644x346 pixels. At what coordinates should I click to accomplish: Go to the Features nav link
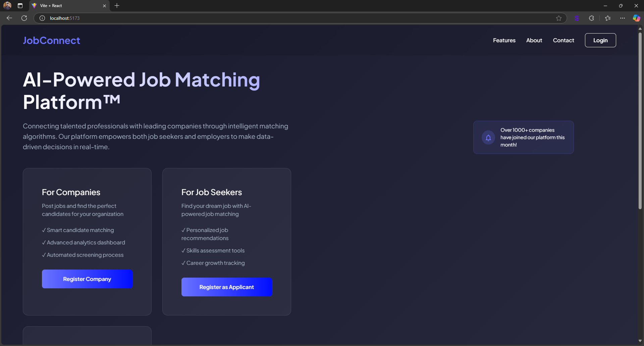coord(504,40)
